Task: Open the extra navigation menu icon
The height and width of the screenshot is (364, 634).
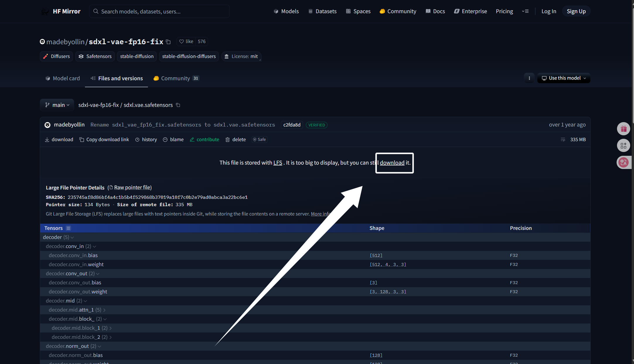Action: [525, 11]
